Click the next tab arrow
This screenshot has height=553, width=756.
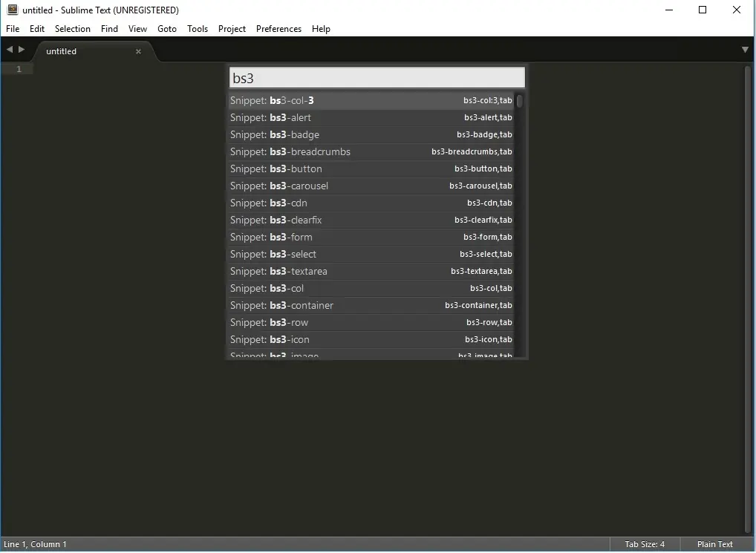22,49
